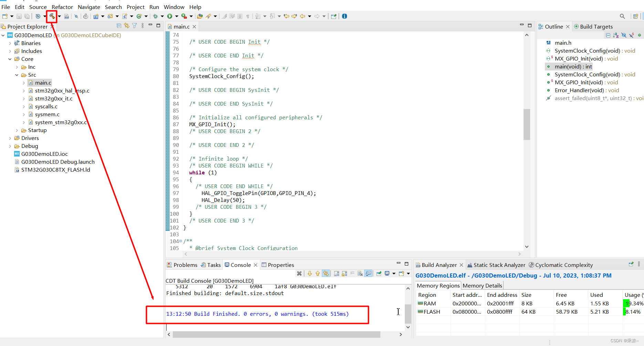Click the New Console View icon

pos(401,273)
